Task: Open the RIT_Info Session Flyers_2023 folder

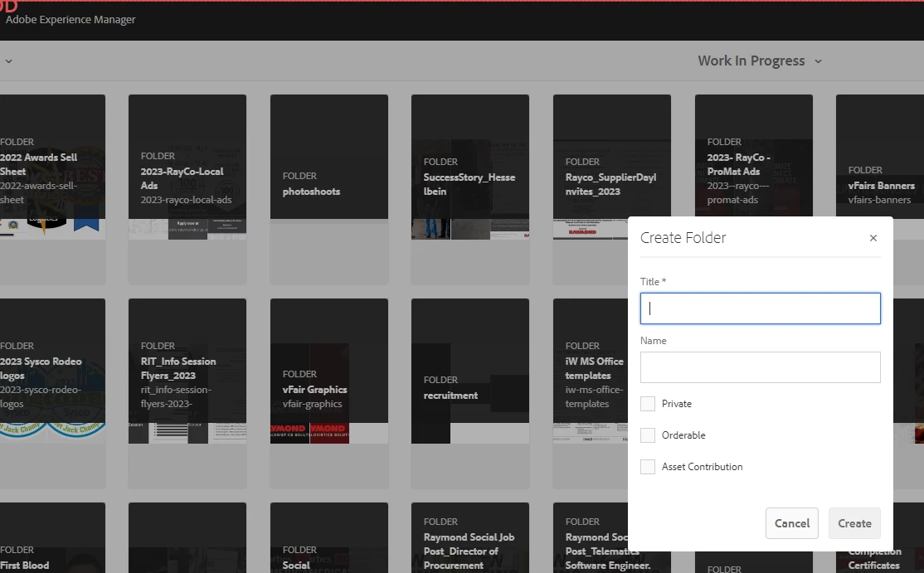Action: click(x=187, y=393)
